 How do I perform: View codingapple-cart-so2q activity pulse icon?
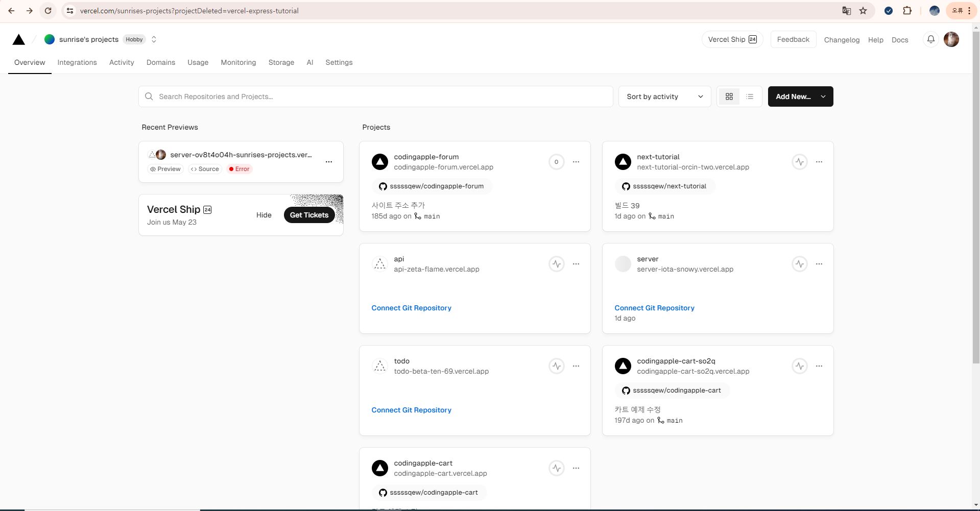click(x=800, y=366)
